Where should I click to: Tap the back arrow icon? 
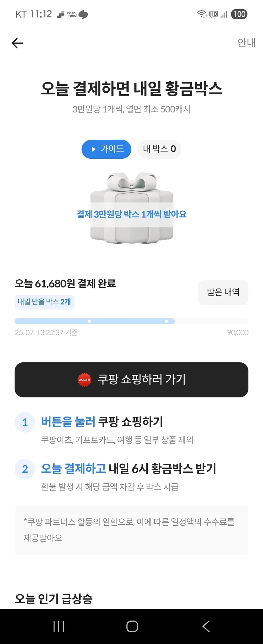point(17,43)
